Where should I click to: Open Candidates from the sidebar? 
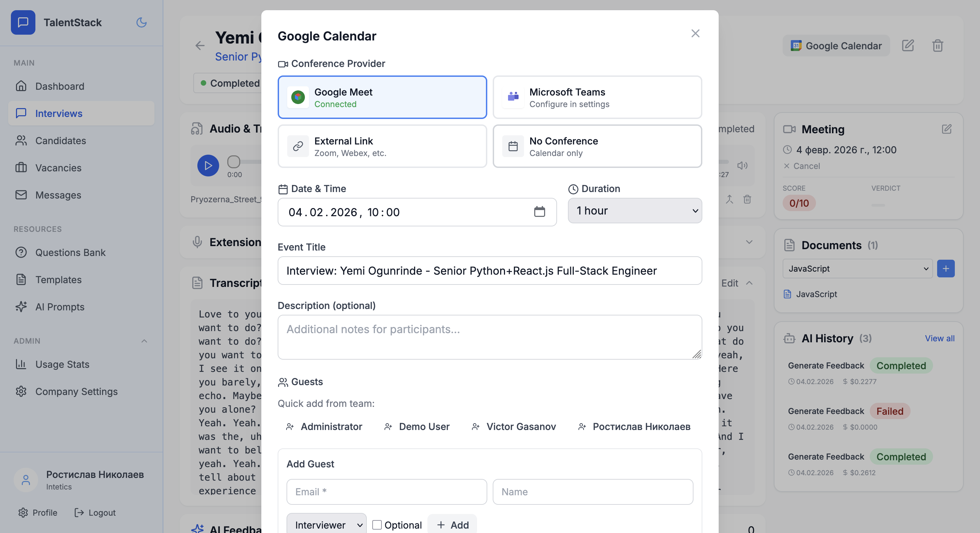click(x=61, y=141)
